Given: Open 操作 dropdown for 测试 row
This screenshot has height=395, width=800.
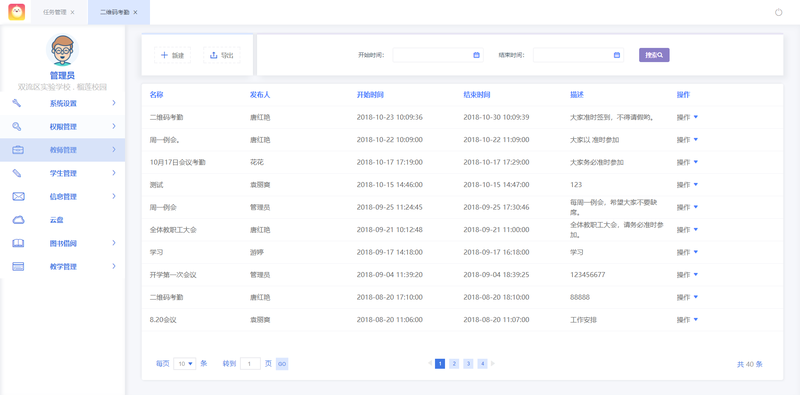Looking at the screenshot, I should 687,185.
